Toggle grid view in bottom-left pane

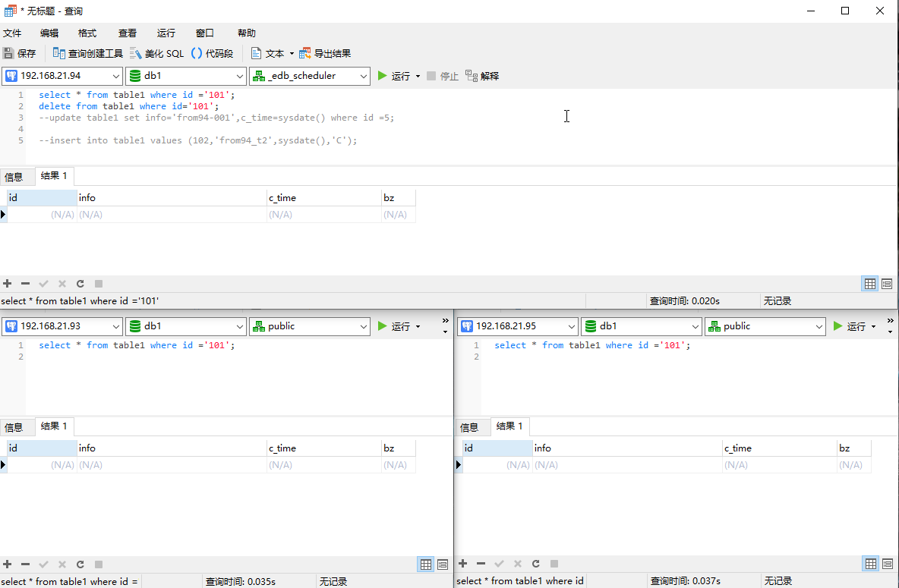point(425,564)
